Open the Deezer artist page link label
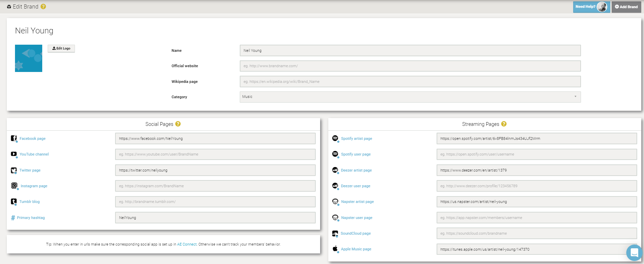Image resolution: width=644 pixels, height=264 pixels. click(x=356, y=170)
